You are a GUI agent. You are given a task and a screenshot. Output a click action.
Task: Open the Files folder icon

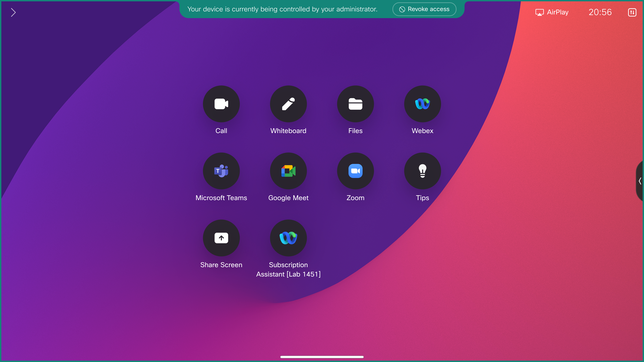pyautogui.click(x=355, y=104)
